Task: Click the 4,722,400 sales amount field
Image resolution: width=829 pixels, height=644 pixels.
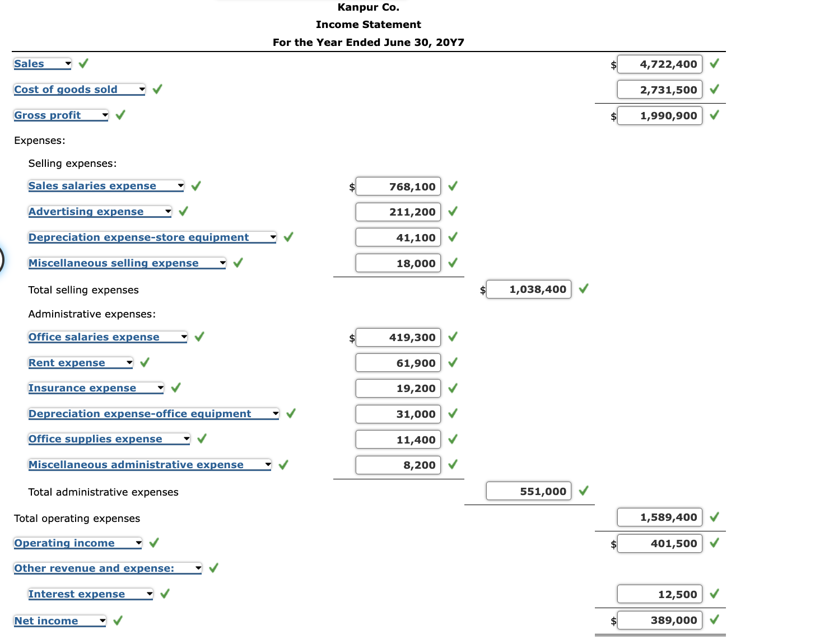Action: pyautogui.click(x=659, y=64)
